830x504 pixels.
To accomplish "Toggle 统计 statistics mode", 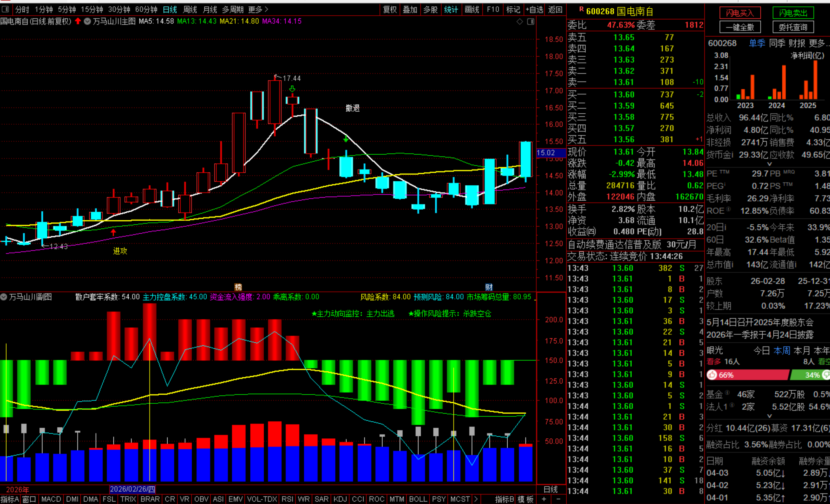I will [x=451, y=9].
